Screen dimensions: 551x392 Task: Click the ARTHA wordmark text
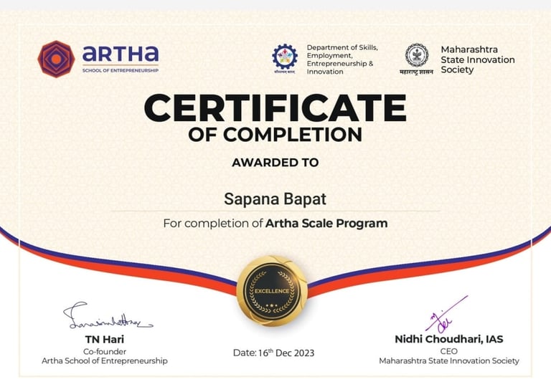(121, 54)
